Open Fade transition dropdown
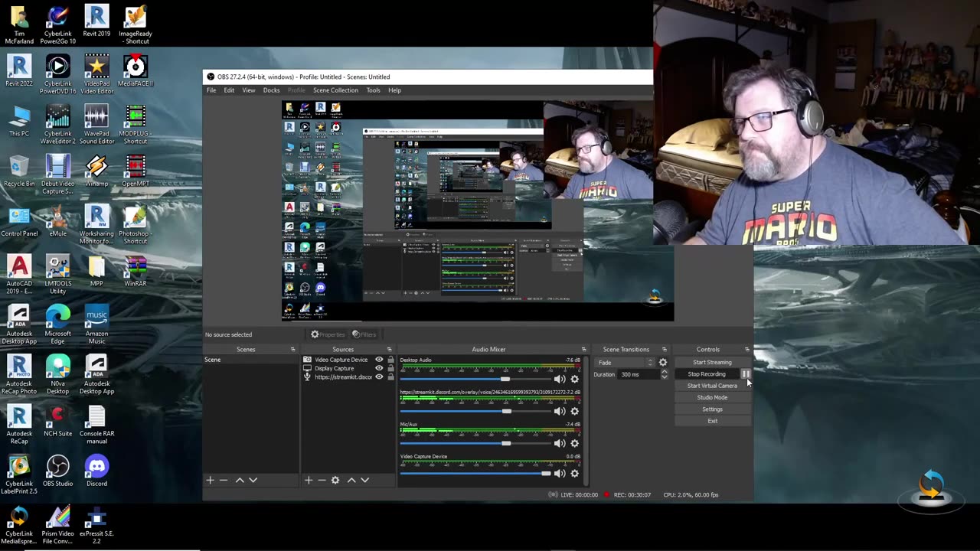 [626, 362]
